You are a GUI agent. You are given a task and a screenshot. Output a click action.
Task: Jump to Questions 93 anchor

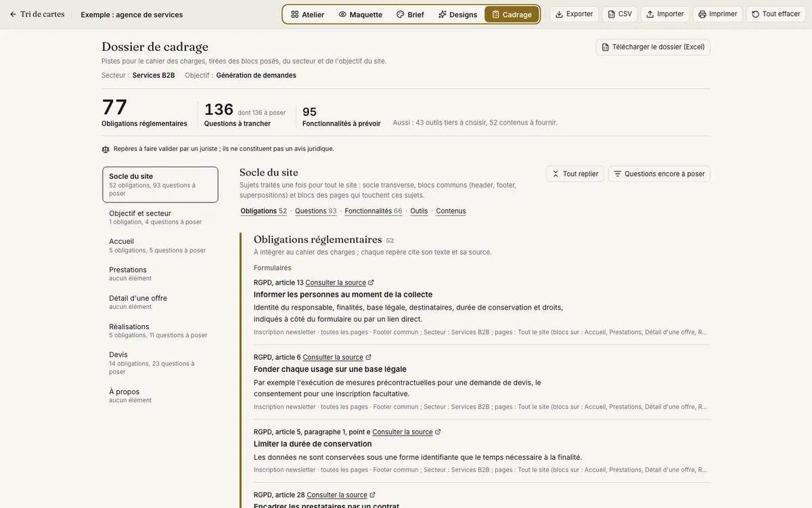(x=315, y=211)
